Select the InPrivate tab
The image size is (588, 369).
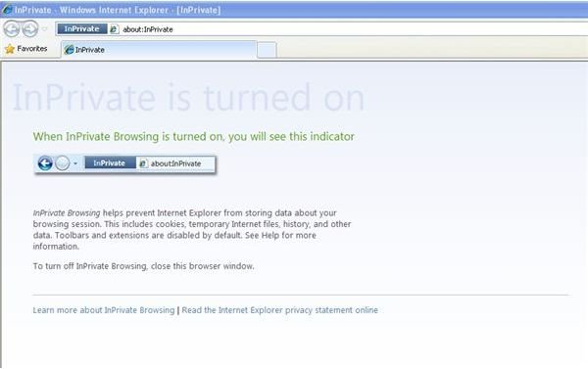point(159,50)
